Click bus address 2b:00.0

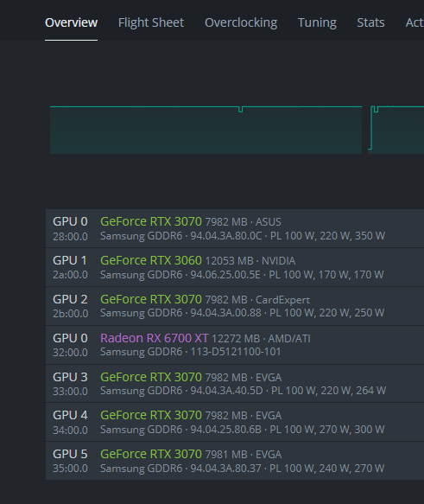tap(70, 314)
